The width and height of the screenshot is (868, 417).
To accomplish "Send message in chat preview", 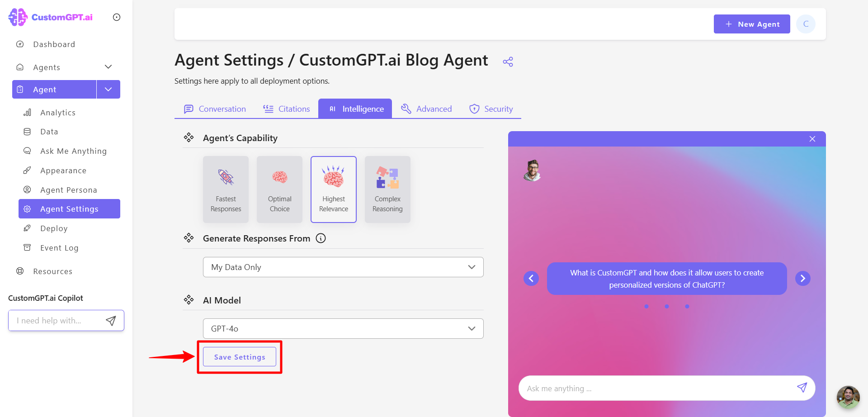I will coord(802,388).
